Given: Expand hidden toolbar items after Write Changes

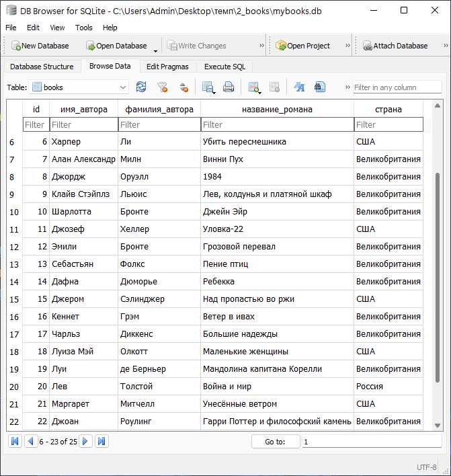Looking at the screenshot, I should pyautogui.click(x=261, y=46).
